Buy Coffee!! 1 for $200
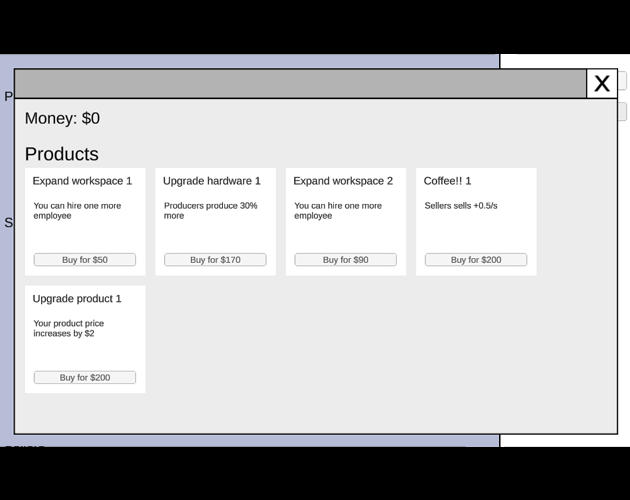The image size is (630, 500). click(476, 260)
